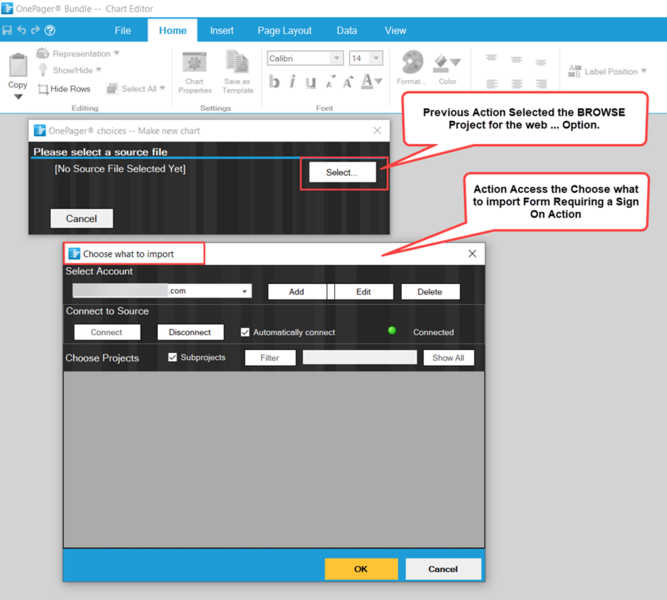The width and height of the screenshot is (667, 600).
Task: Close the Make new chart dialog
Action: tap(377, 131)
